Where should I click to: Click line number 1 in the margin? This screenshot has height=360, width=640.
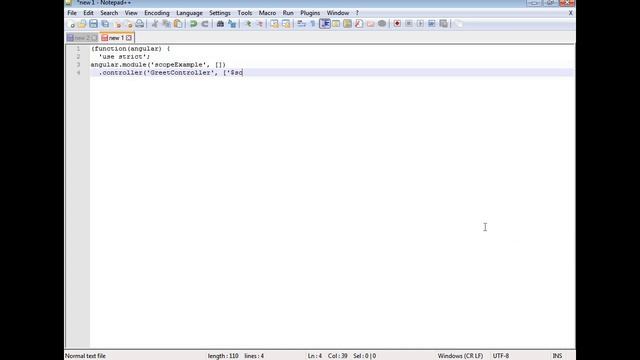tap(78, 49)
